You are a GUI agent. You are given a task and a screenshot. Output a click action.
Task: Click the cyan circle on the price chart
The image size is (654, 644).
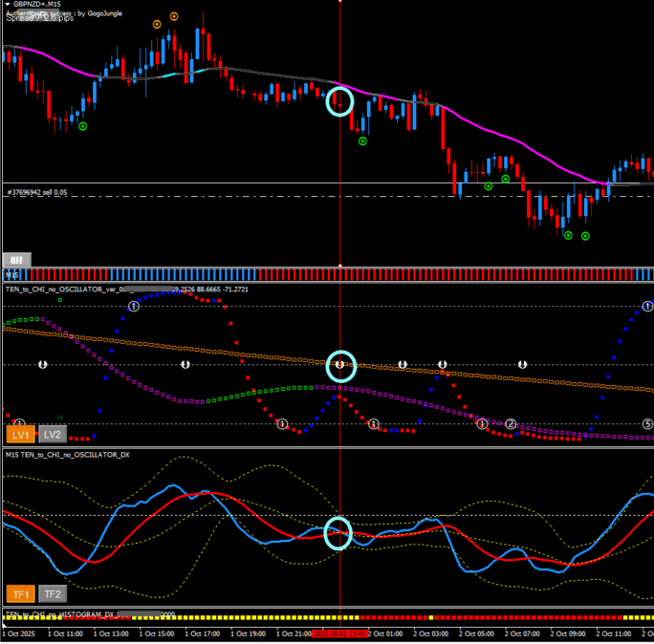[339, 100]
